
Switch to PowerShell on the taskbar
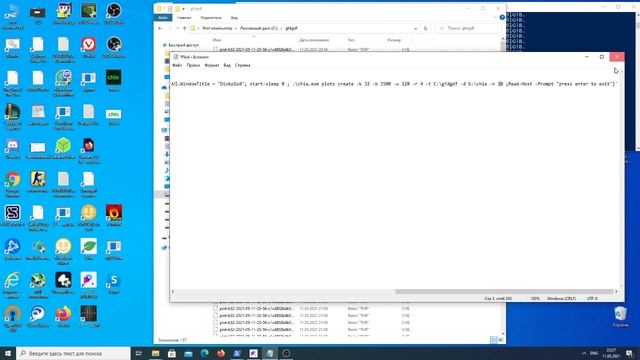(237, 353)
